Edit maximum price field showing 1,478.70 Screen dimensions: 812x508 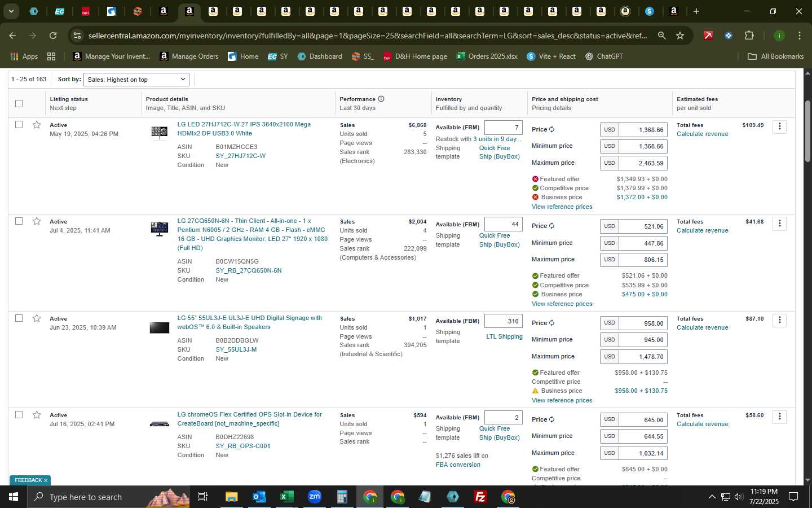pos(643,357)
